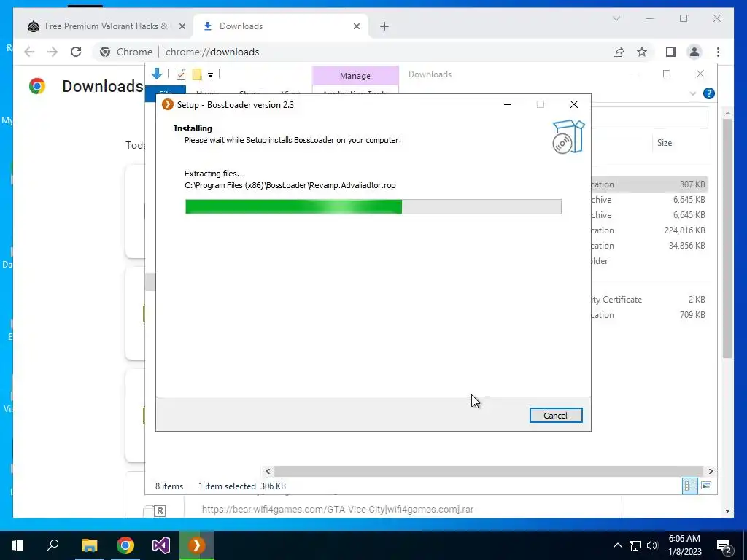
Task: Close the Downloads browser tab
Action: click(356, 27)
